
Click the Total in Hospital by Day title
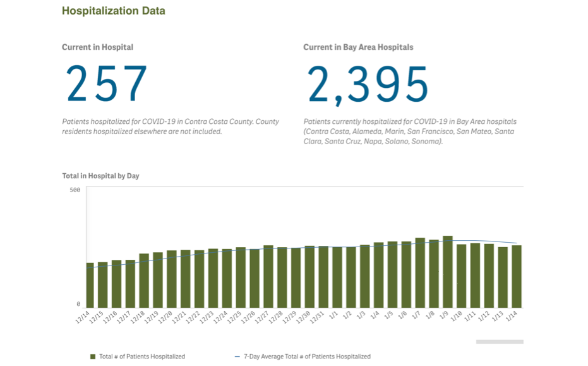pyautogui.click(x=100, y=176)
